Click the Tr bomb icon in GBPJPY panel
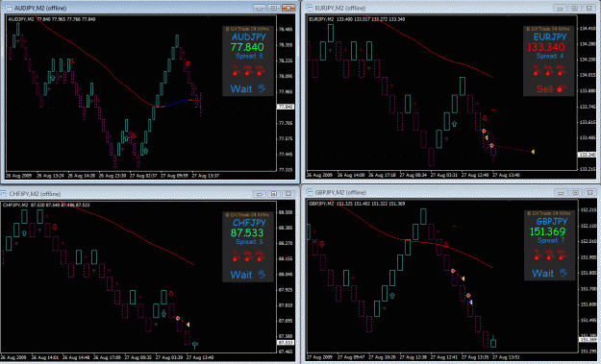This screenshot has height=364, width=601. (x=538, y=256)
